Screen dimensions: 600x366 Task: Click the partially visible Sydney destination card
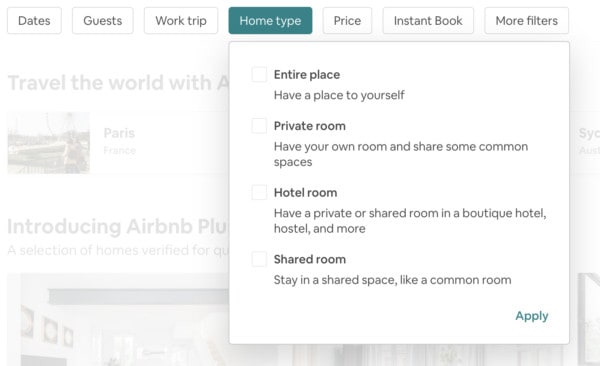pos(589,143)
